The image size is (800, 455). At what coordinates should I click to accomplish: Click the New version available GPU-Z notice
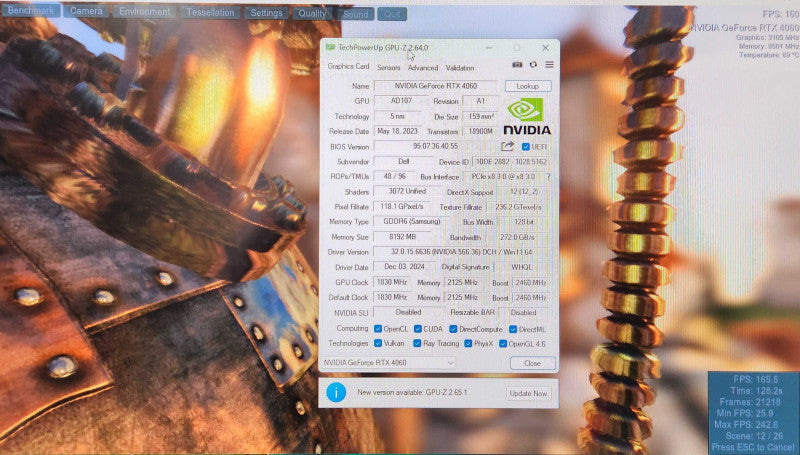(412, 392)
